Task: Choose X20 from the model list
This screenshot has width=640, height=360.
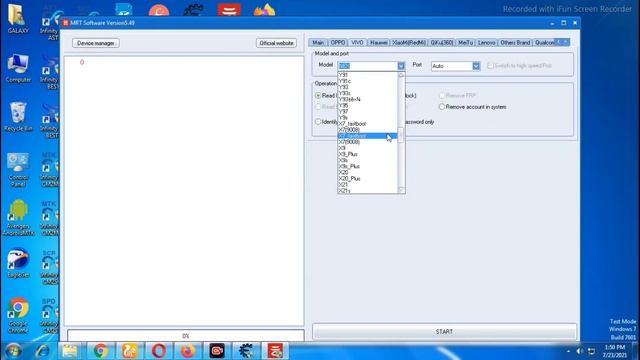Action: tap(368, 173)
